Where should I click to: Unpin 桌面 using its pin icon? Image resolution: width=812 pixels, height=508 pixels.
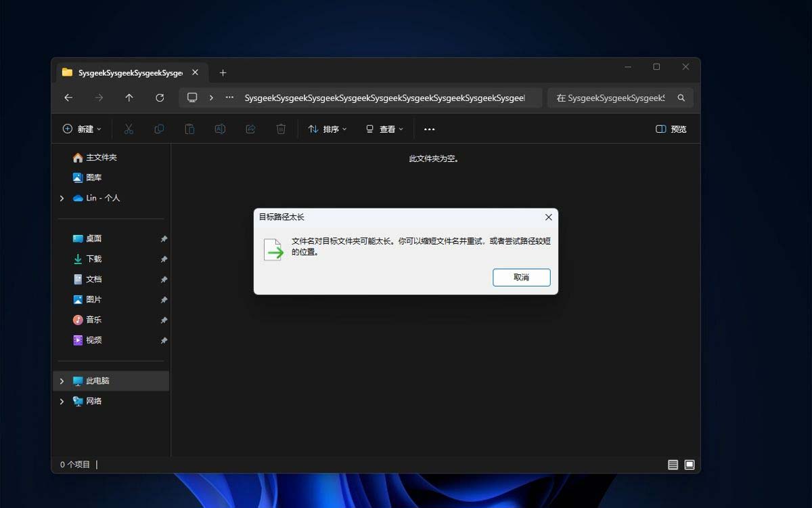coord(164,239)
